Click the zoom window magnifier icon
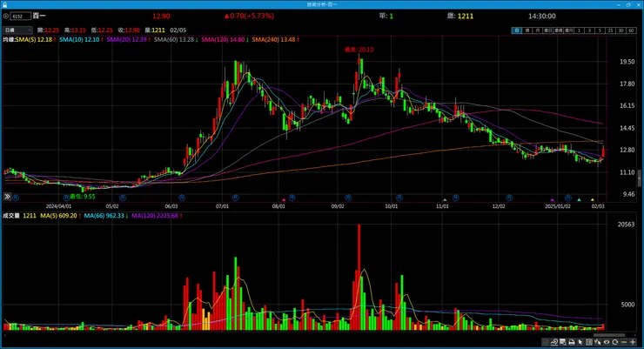 click(x=563, y=342)
